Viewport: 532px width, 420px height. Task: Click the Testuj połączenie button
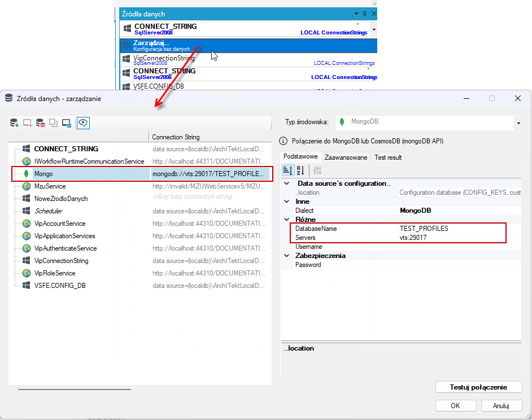478,387
